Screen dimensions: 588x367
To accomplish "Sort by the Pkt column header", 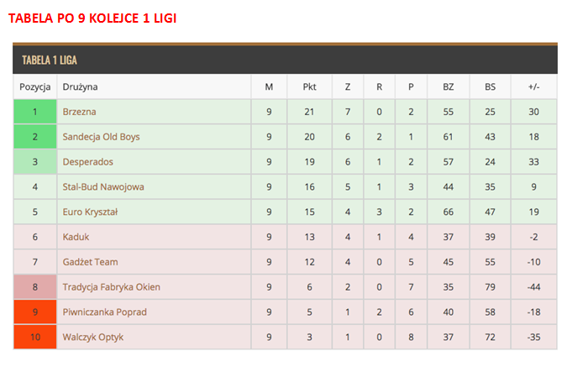I will click(x=308, y=87).
